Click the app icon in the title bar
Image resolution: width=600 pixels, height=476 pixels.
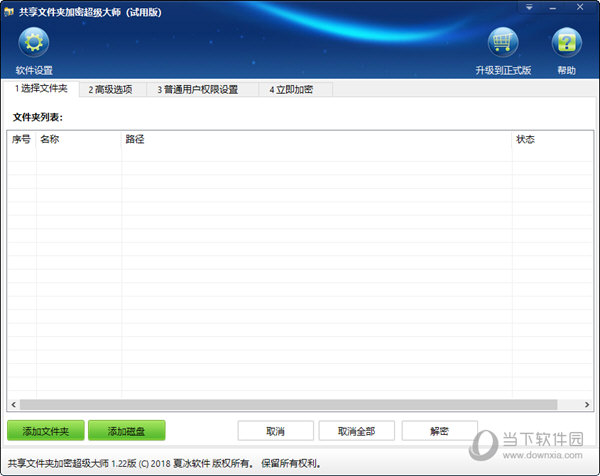pos(9,12)
